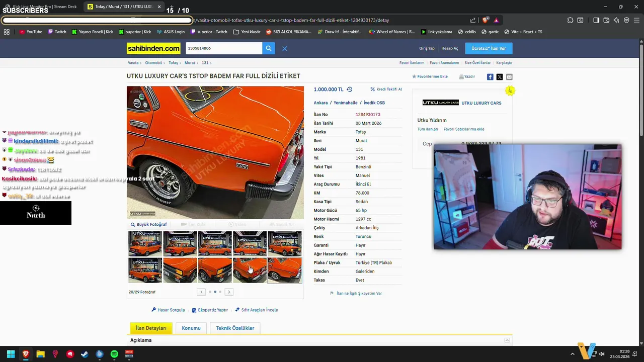The image size is (644, 362).
Task: Open Tüm İlanları link of seller
Action: (428, 129)
